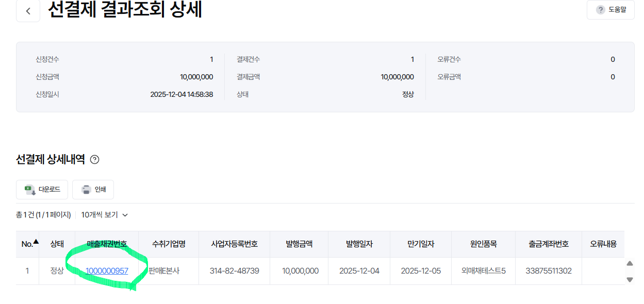Expand the 10개씩 보기 page size dropdown
This screenshot has width=644, height=304.
pos(104,215)
